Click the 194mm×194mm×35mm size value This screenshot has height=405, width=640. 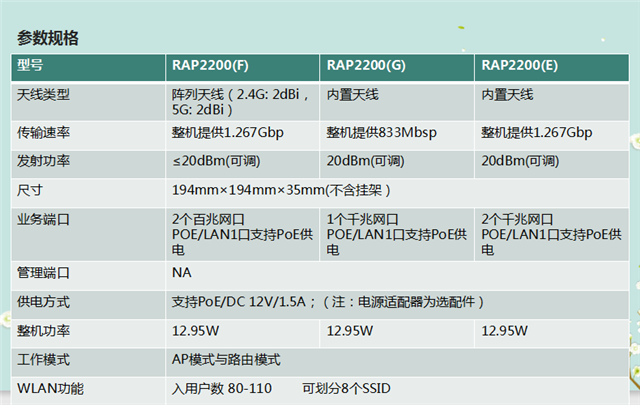pyautogui.click(x=280, y=189)
